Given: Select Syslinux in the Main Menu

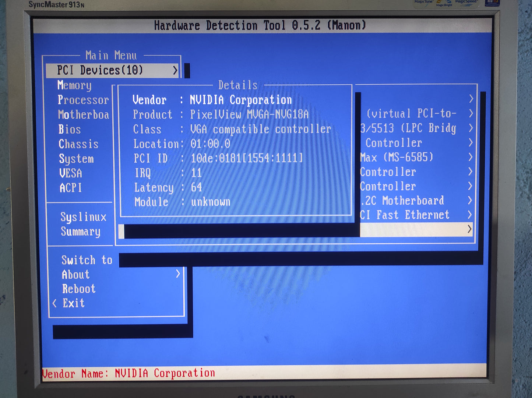Looking at the screenshot, I should pos(83,217).
